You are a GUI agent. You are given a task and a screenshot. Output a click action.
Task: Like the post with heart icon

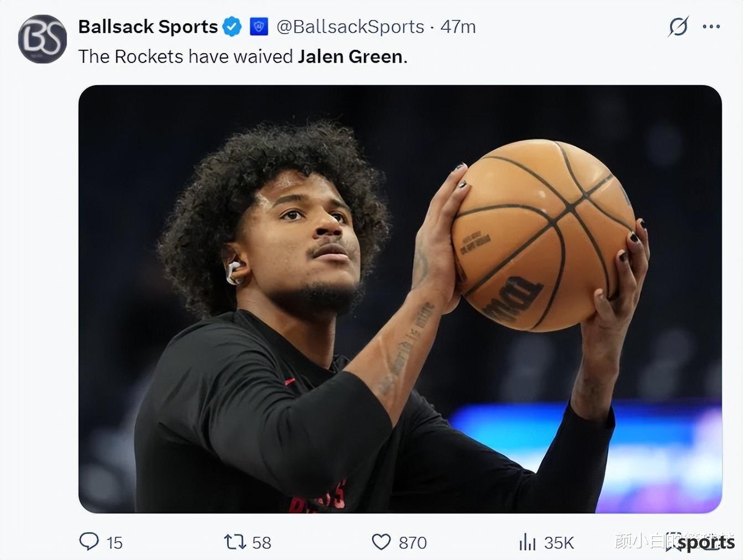click(381, 542)
